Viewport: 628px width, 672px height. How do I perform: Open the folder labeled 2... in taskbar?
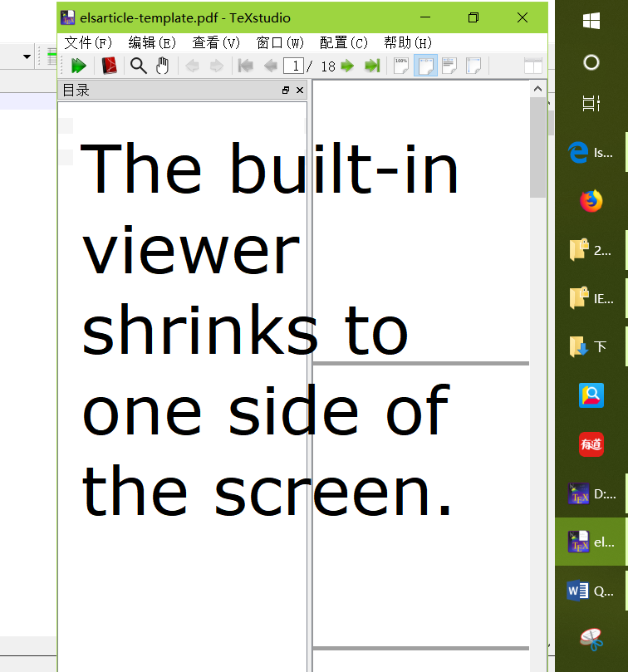pyautogui.click(x=591, y=250)
